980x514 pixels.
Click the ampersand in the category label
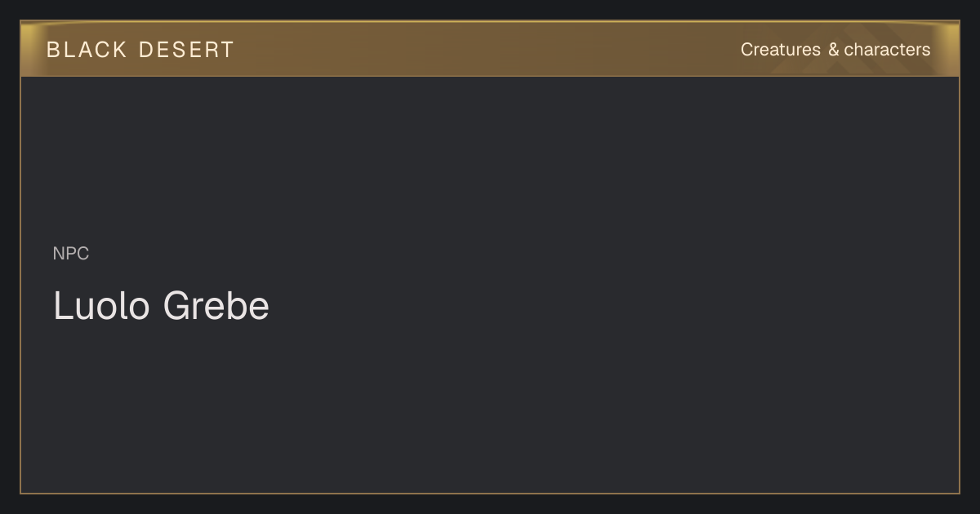833,50
